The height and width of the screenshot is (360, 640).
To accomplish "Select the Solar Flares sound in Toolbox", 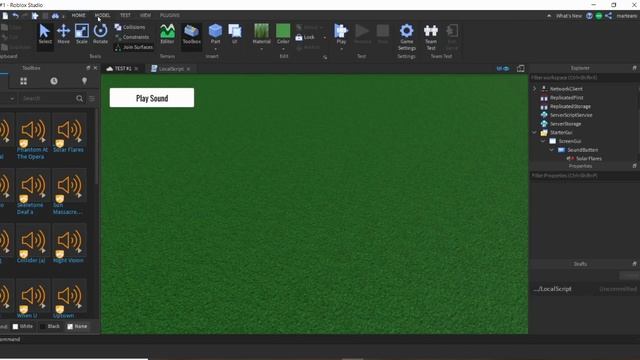I will [69, 134].
